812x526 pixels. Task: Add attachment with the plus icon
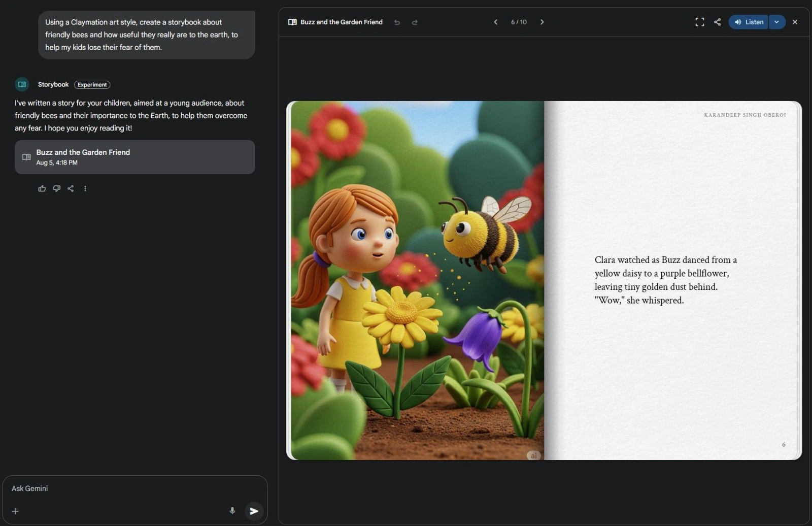(x=15, y=511)
